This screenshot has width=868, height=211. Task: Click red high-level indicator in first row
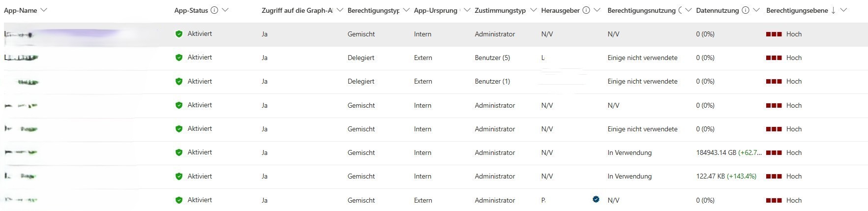(774, 34)
